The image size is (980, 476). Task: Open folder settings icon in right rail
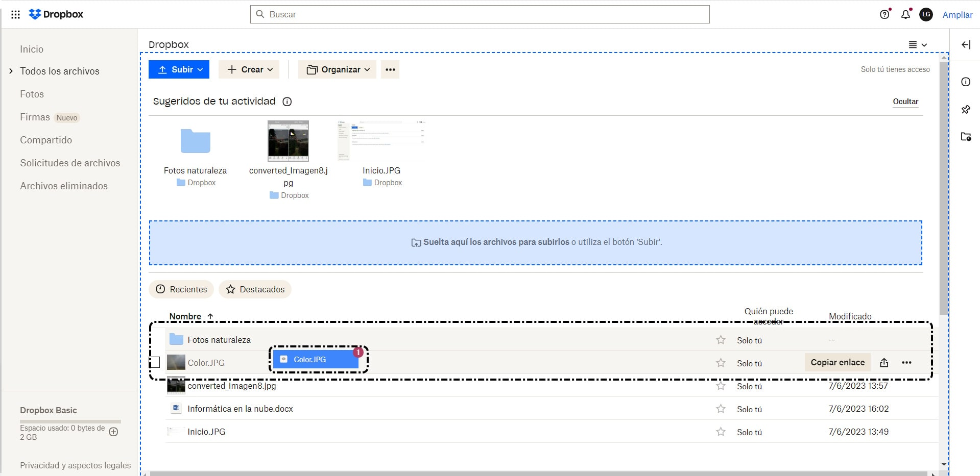pos(966,137)
